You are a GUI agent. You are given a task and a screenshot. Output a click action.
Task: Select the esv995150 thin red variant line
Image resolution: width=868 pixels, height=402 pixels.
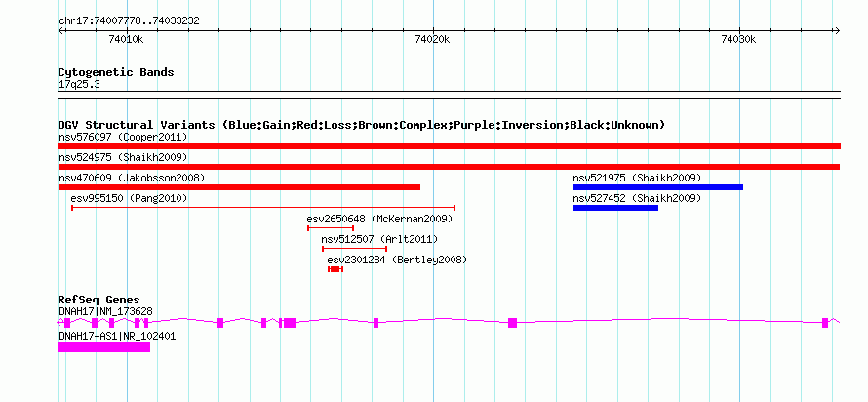[x=263, y=208]
